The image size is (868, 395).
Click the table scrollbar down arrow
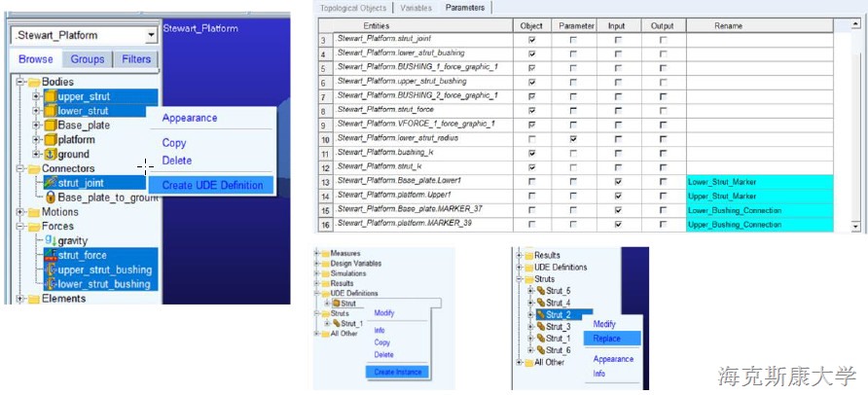coord(855,226)
